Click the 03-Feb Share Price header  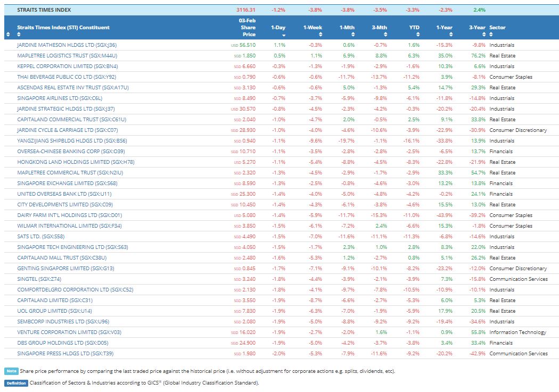pos(247,28)
